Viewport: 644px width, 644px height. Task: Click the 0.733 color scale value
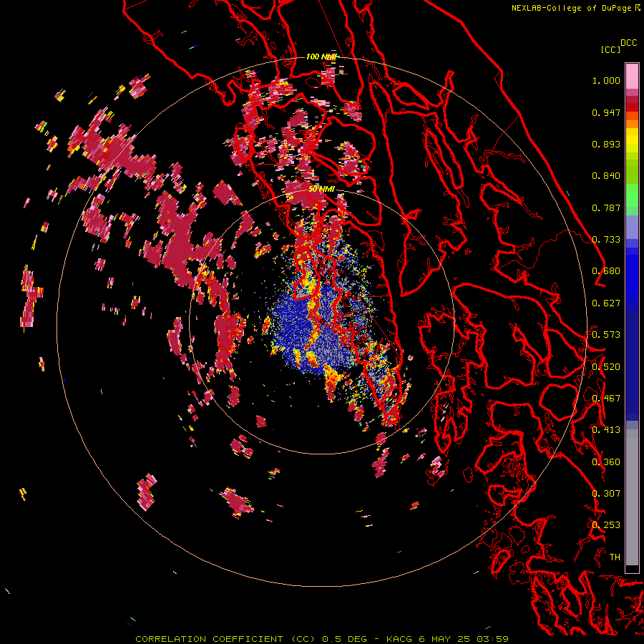606,240
